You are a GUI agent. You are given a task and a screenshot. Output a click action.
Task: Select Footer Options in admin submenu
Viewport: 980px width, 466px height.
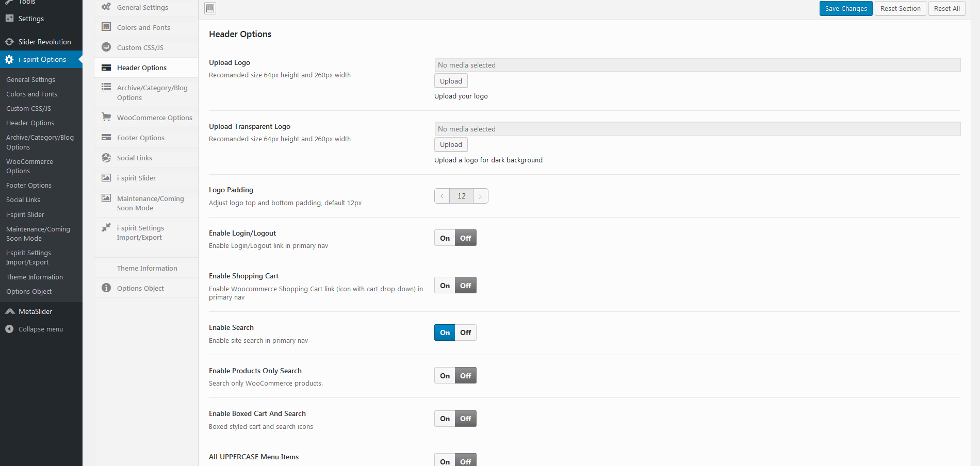(29, 185)
